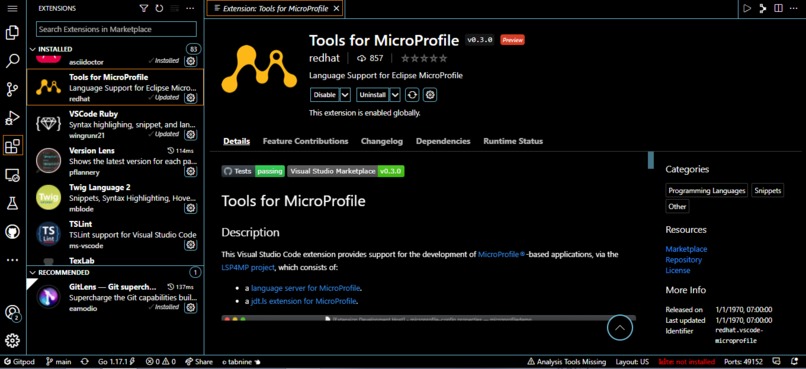Open the Repository resource link

coord(684,260)
